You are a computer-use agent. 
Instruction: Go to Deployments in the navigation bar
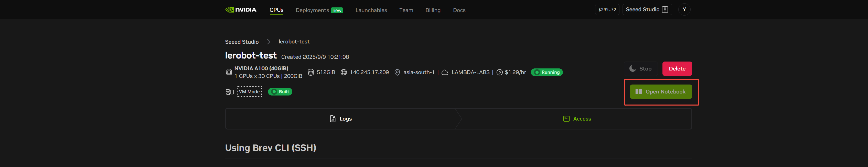click(312, 10)
